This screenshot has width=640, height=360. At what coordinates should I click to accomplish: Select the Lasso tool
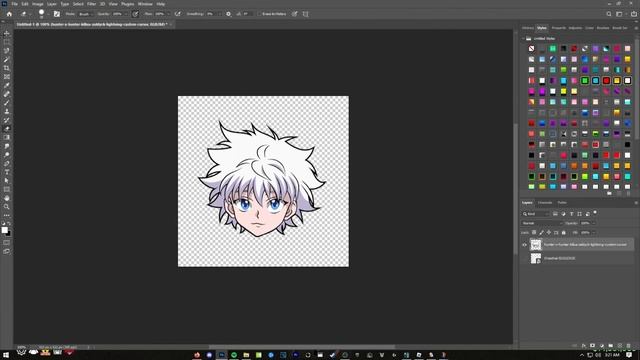(7, 51)
